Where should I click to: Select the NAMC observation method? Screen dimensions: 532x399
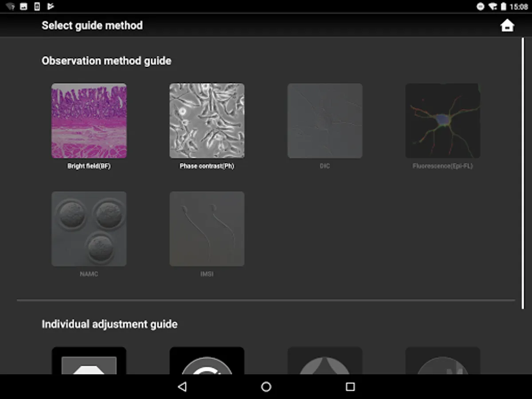tap(89, 229)
